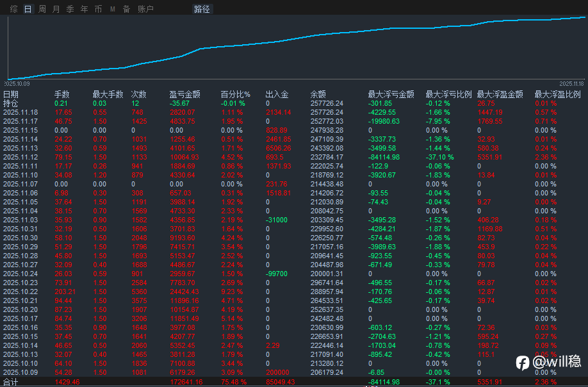Click profit amount 10064.93

click(x=184, y=157)
